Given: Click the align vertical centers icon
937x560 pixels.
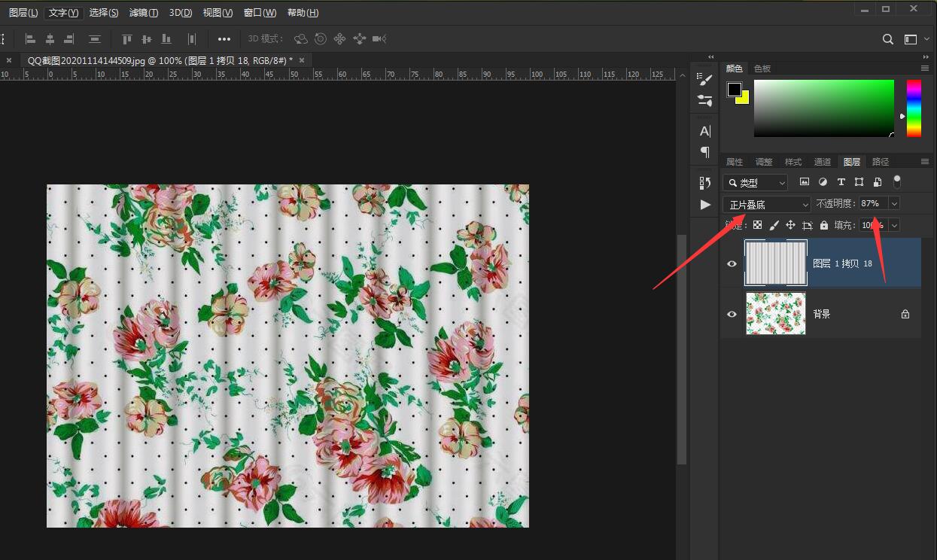Looking at the screenshot, I should point(146,38).
